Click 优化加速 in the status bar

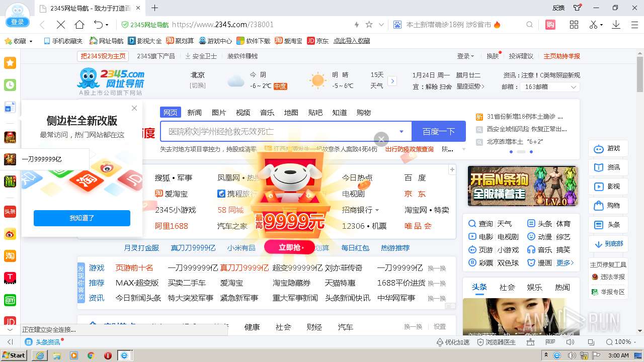(x=453, y=342)
